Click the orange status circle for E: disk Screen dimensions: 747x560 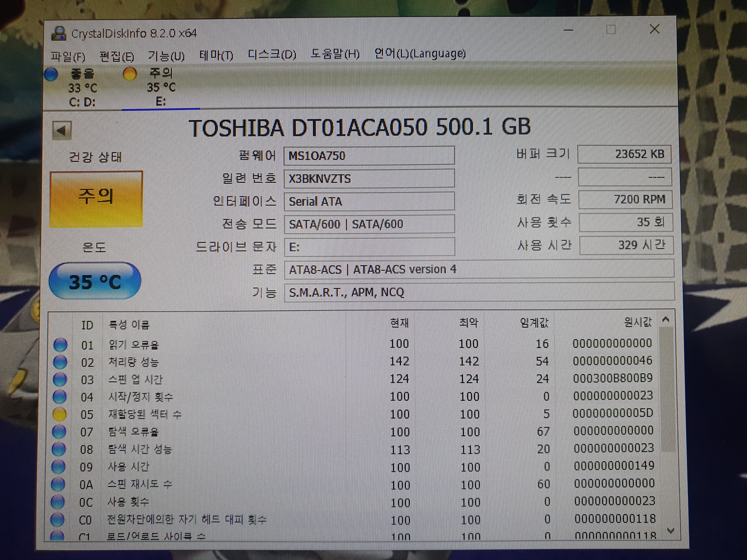[130, 74]
